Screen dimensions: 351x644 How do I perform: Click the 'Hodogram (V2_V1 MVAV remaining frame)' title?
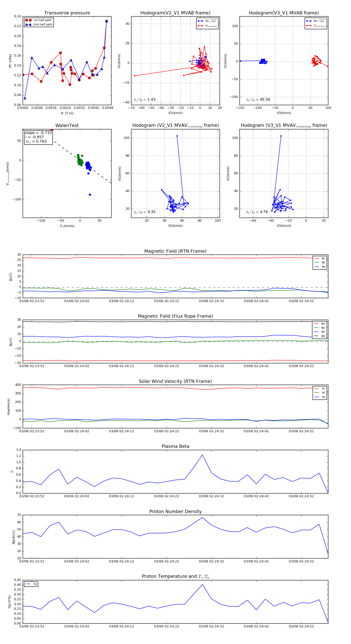tap(175, 125)
